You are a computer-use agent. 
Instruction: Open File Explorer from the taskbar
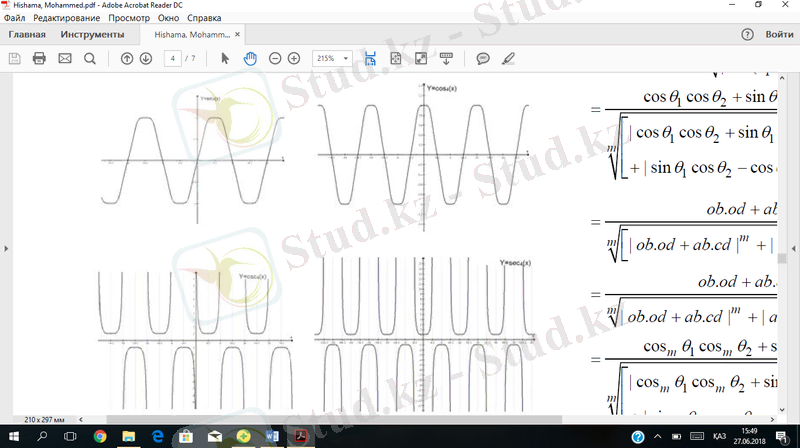[x=129, y=436]
